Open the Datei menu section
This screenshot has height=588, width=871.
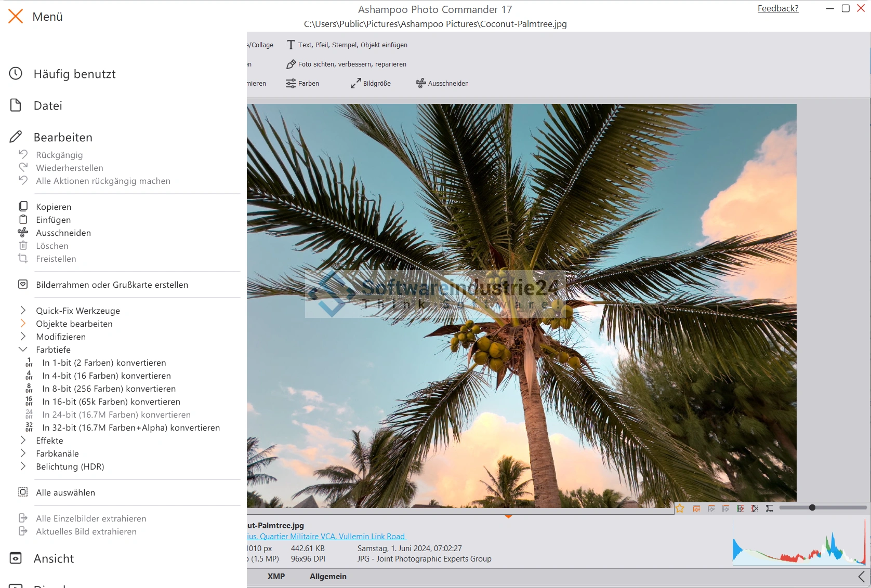pyautogui.click(x=48, y=105)
